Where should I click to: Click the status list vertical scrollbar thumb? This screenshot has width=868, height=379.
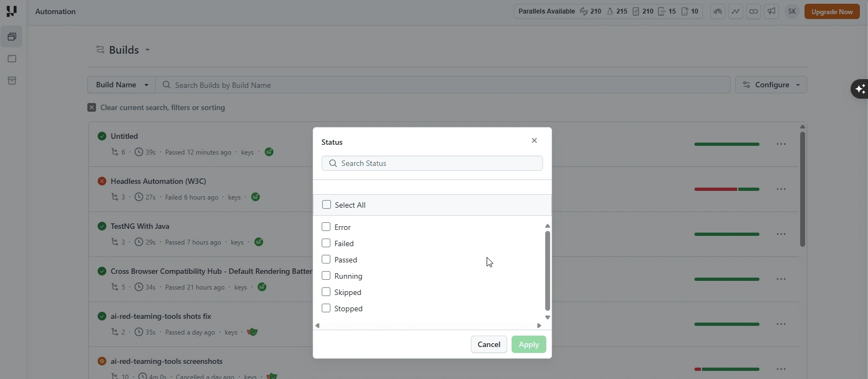click(547, 271)
